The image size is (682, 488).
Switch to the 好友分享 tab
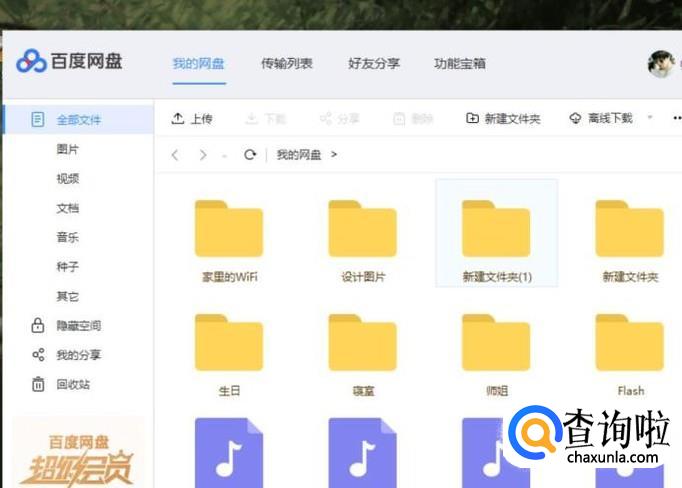pos(374,63)
